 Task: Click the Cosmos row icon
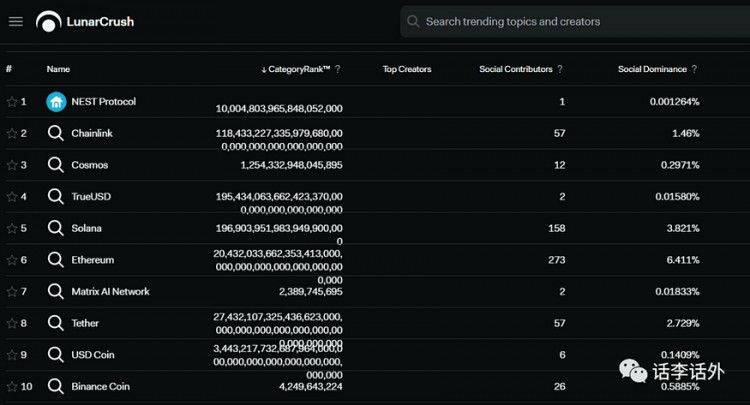point(55,165)
